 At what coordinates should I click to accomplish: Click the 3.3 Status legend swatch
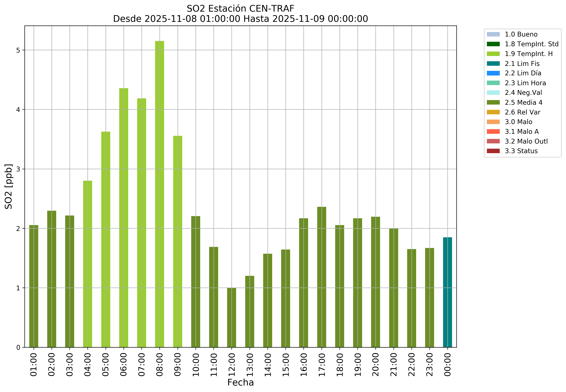493,151
